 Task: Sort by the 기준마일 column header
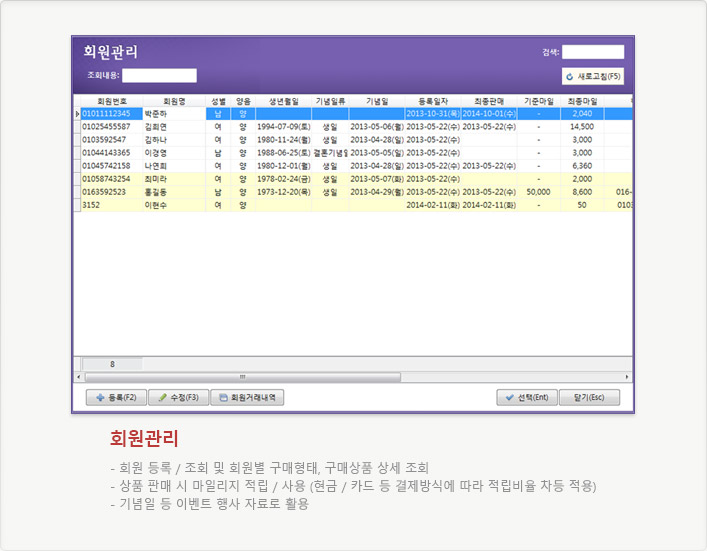pyautogui.click(x=539, y=101)
